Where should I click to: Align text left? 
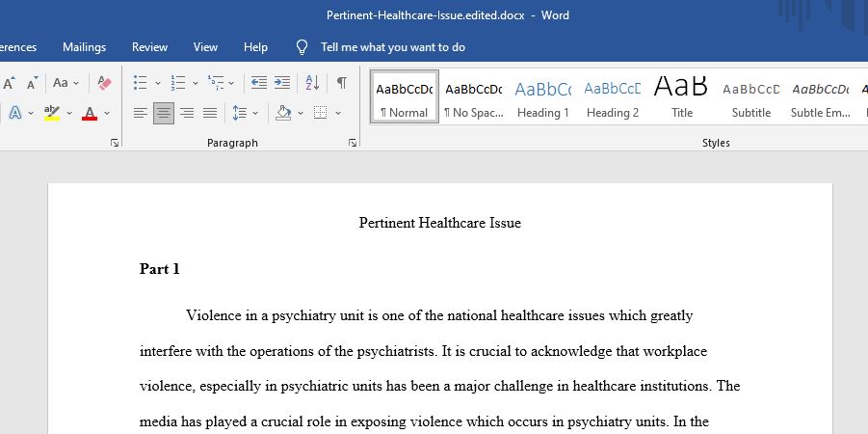(x=140, y=113)
